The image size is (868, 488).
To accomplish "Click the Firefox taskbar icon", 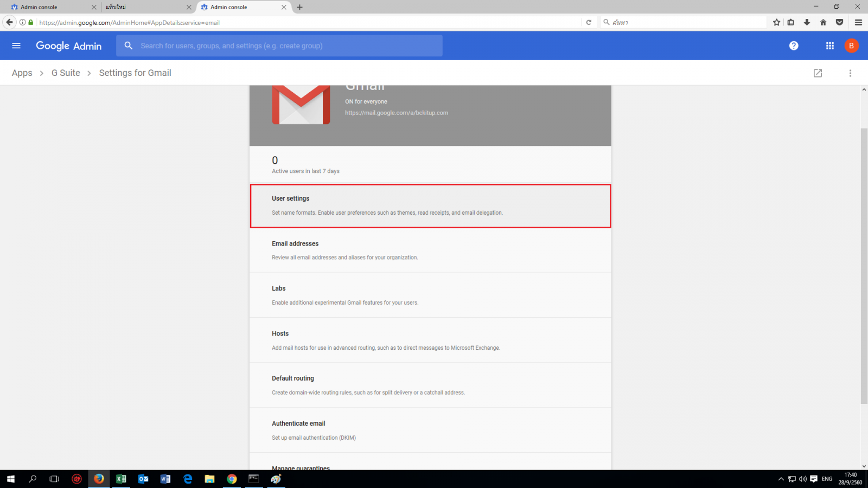I will point(99,479).
